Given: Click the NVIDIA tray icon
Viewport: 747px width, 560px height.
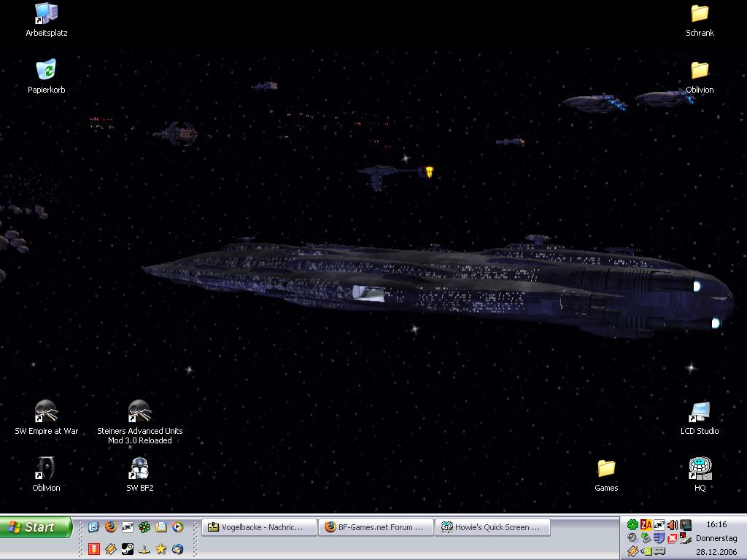Looking at the screenshot, I should click(646, 551).
